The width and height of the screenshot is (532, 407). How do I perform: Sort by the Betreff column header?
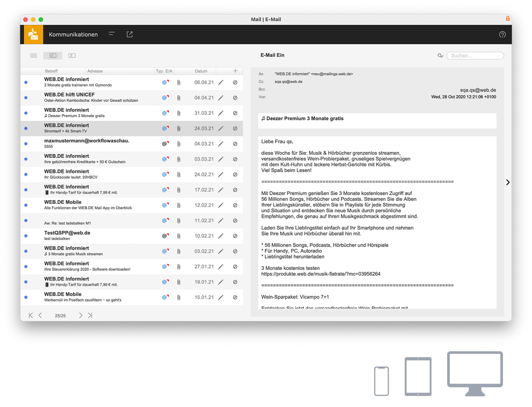point(51,71)
